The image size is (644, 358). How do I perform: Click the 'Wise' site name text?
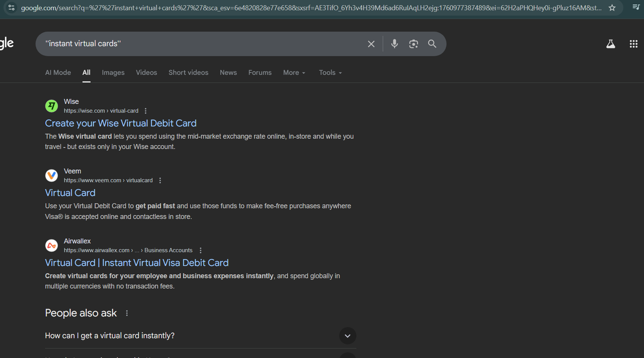[x=71, y=102]
